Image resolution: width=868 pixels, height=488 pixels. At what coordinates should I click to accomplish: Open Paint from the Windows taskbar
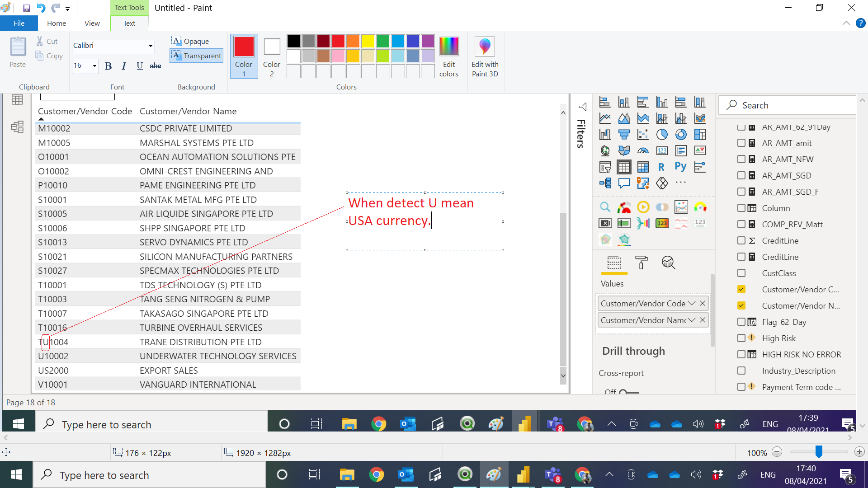coord(494,474)
